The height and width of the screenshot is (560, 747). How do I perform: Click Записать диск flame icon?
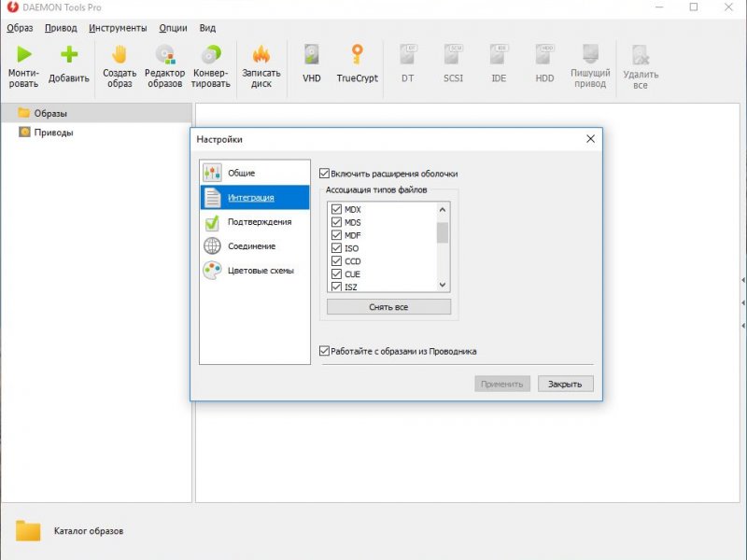pos(261,54)
